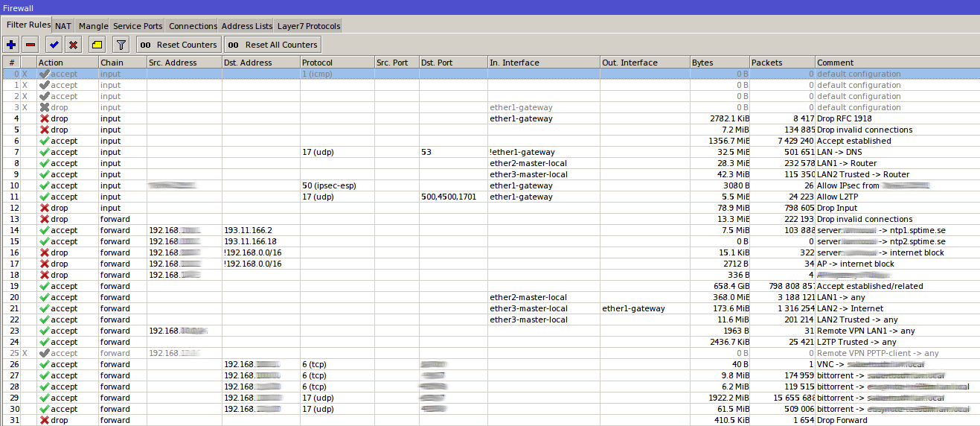Select comment 'AP -> internet block'
Screen dimensions: 980x426
[x=856, y=264]
